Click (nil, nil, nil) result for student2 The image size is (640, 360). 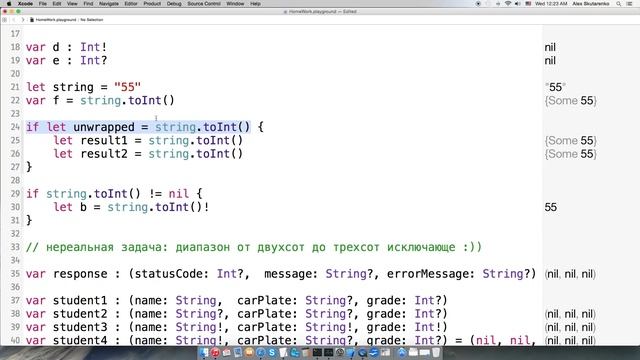click(570, 314)
